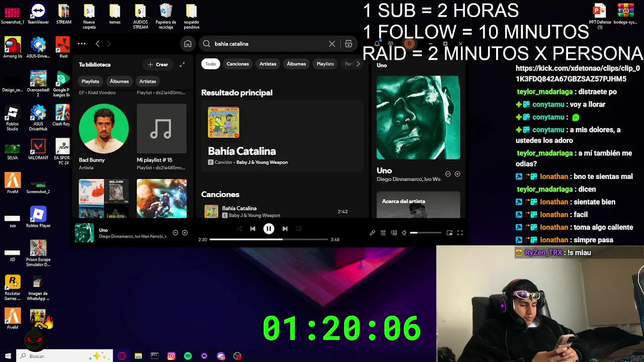Screen dimensions: 644x362
Task: Go to Spotify Home
Action: pyautogui.click(x=188, y=44)
